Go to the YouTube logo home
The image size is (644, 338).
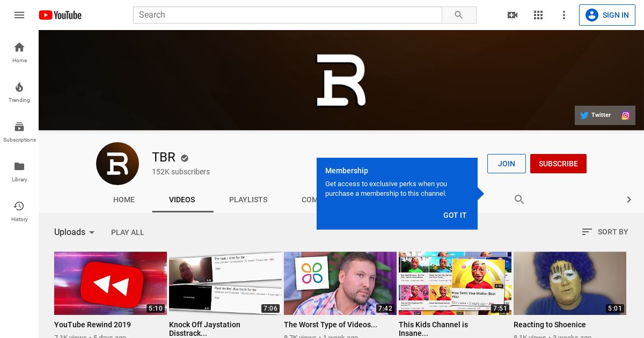tap(60, 15)
